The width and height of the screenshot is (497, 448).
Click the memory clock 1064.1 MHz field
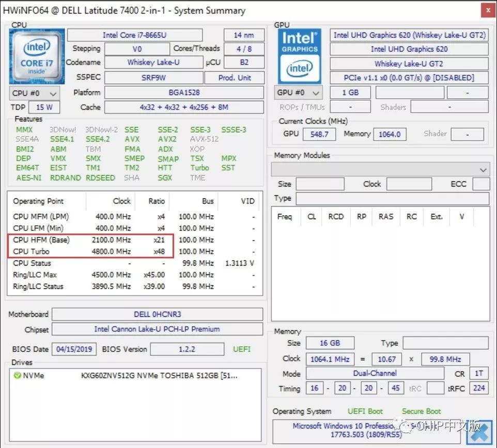pyautogui.click(x=330, y=359)
